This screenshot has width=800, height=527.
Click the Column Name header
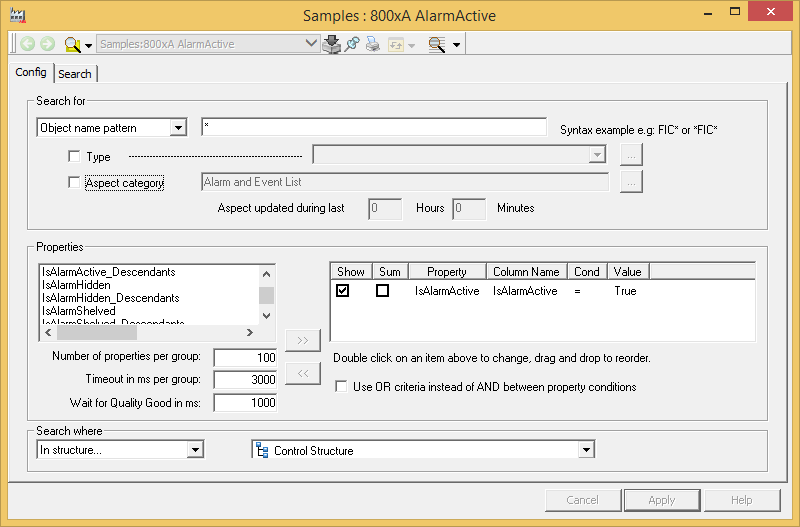coord(527,272)
